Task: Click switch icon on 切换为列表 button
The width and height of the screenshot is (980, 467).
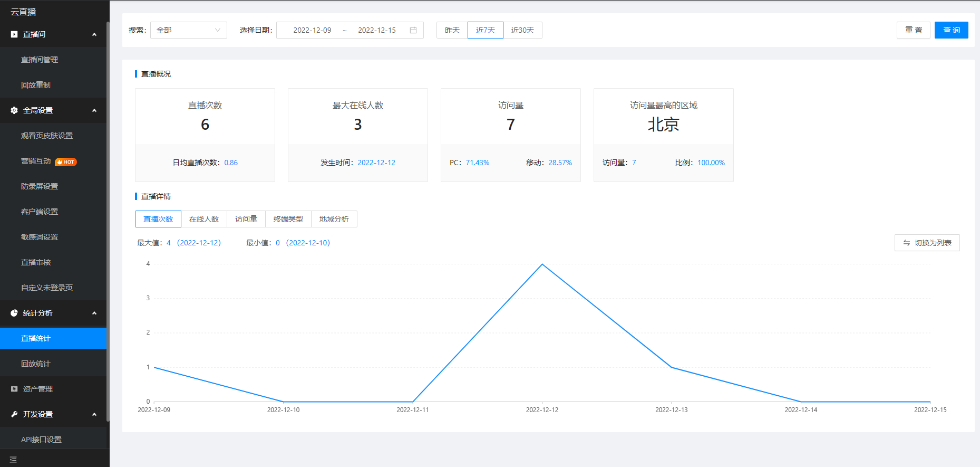Action: pyautogui.click(x=907, y=243)
